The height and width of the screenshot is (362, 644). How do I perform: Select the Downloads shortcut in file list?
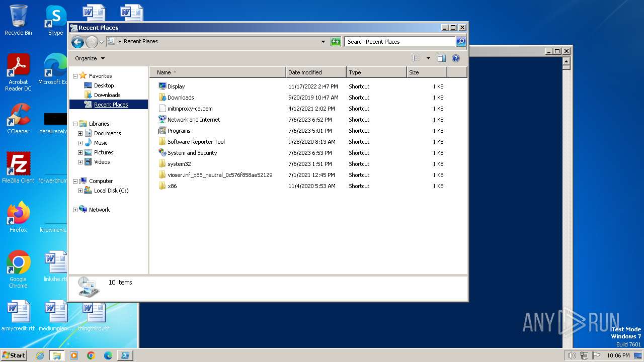point(181,98)
